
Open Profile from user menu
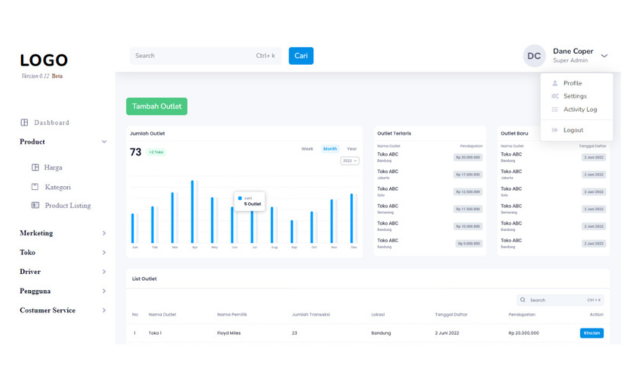pyautogui.click(x=573, y=83)
